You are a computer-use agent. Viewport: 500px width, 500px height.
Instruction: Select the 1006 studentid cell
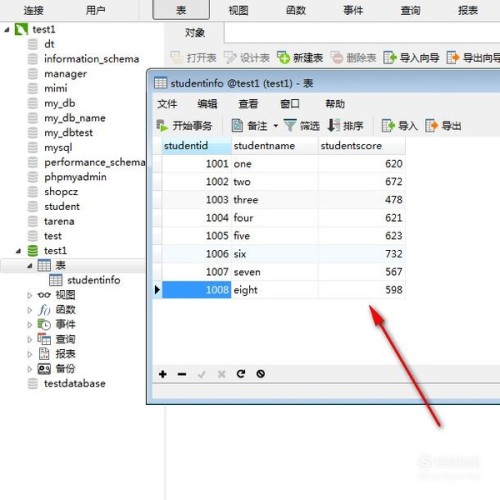point(196,254)
